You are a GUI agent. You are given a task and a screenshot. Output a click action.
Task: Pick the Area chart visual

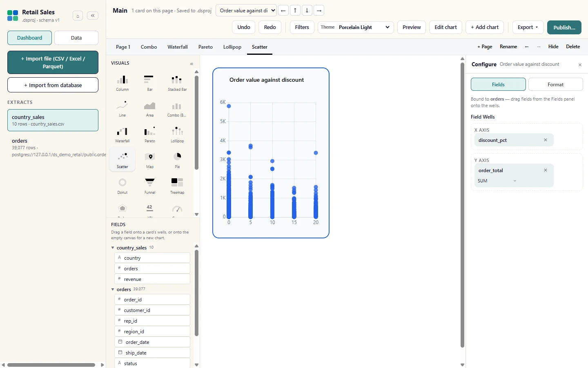[x=150, y=109]
